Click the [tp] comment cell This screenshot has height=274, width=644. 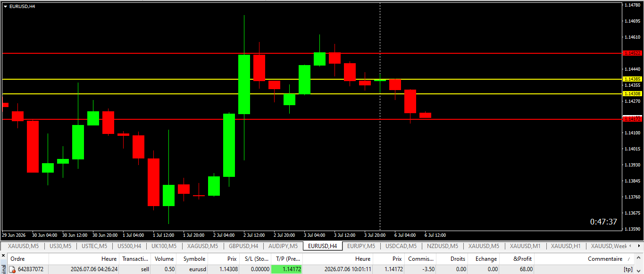point(585,269)
